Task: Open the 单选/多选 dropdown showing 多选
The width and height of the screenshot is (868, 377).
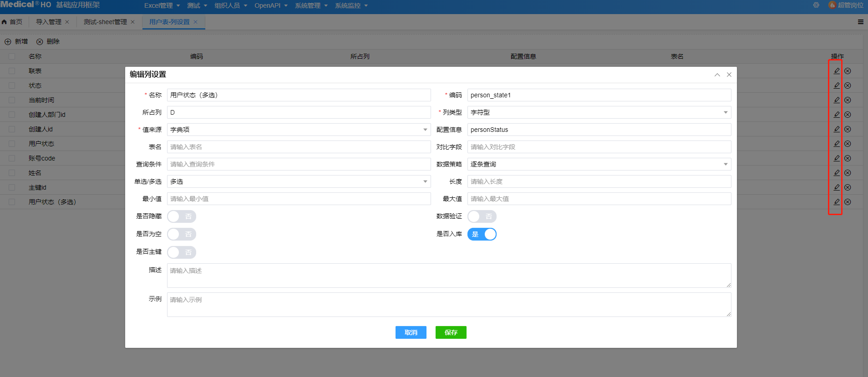Action: (x=299, y=181)
